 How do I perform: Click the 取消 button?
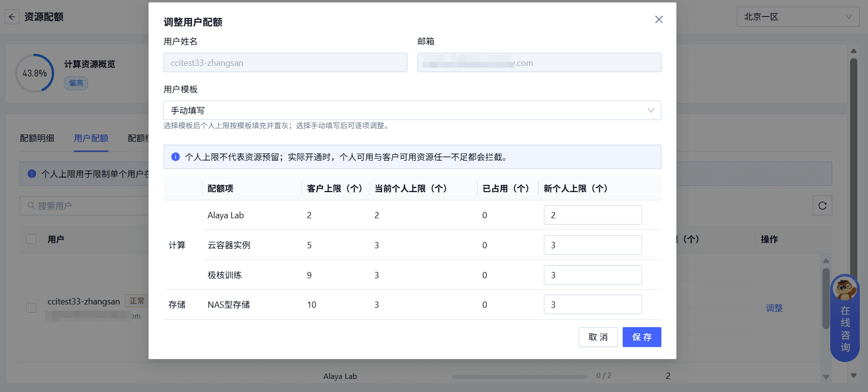(598, 337)
